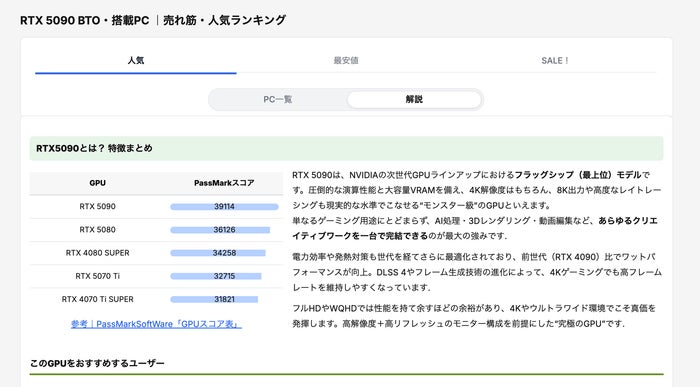700x387 pixels.
Task: Click the bold フラッグシップ（最上位）モデル text
Action: pyautogui.click(x=578, y=175)
